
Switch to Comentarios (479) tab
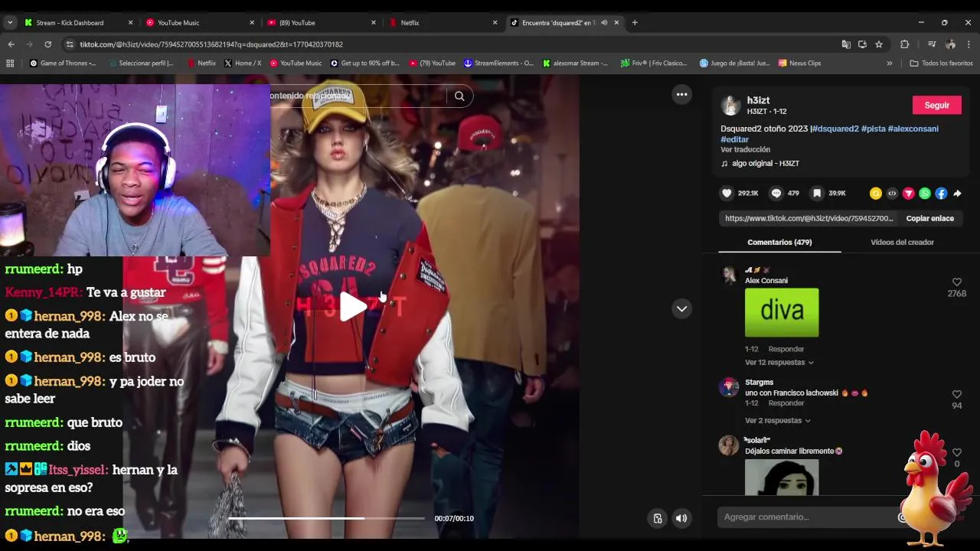tap(779, 242)
